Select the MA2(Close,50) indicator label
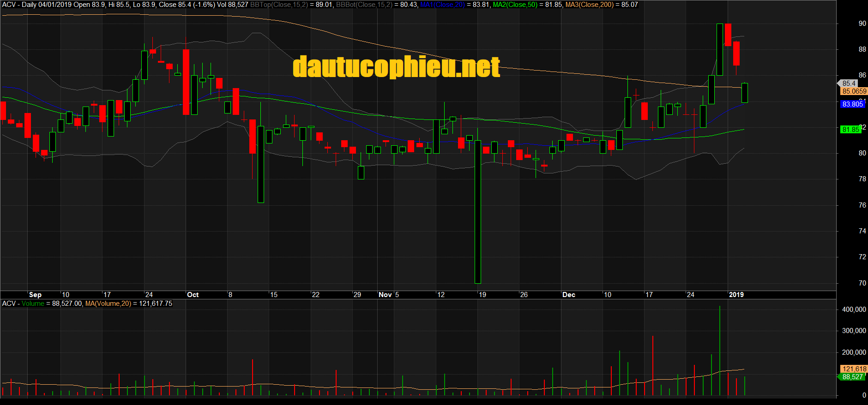The height and width of the screenshot is (405, 868). (x=515, y=5)
